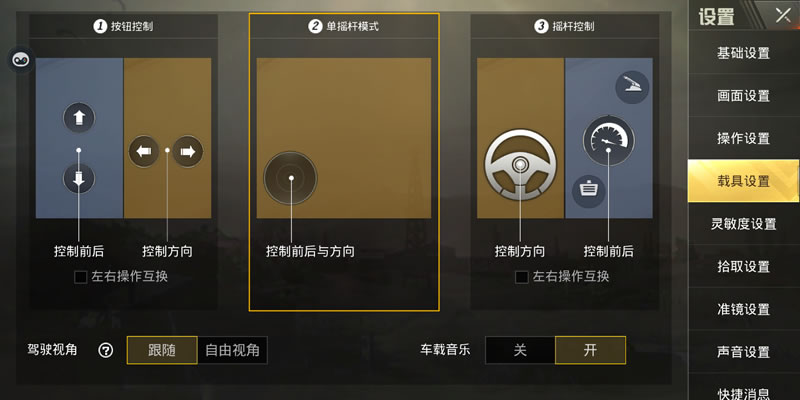Image resolution: width=800 pixels, height=400 pixels.
Task: Click the brake pedal icon
Action: [588, 191]
